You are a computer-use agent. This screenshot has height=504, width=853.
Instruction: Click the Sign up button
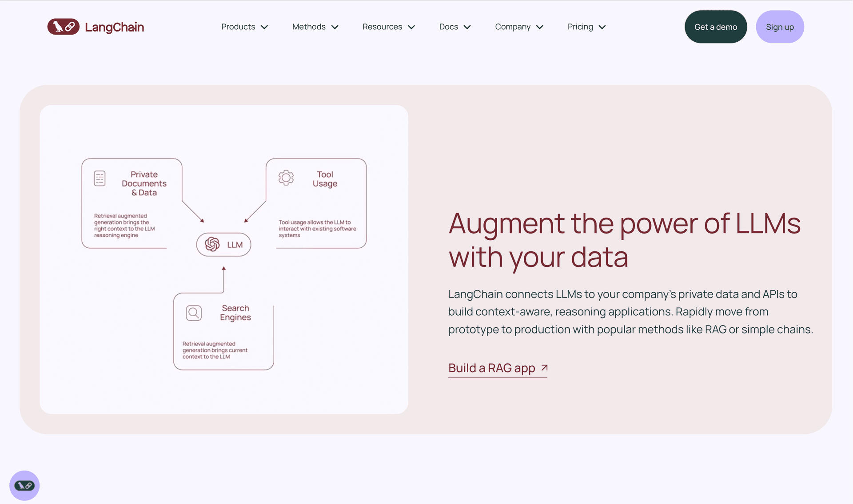(x=780, y=26)
